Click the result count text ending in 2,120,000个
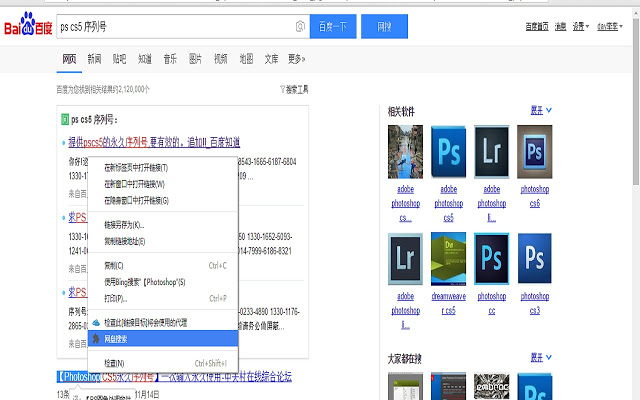The image size is (640, 400). 103,89
